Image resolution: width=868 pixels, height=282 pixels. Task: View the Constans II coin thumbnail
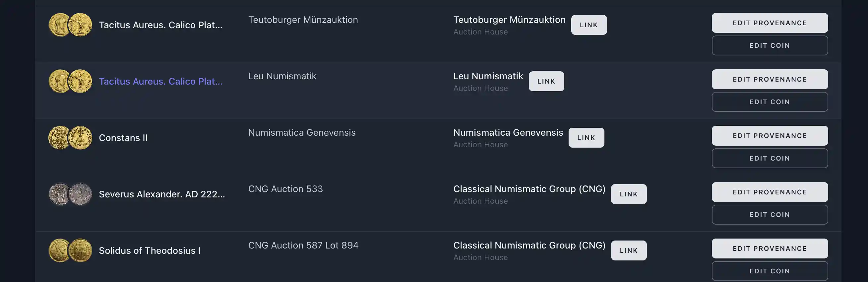click(x=70, y=137)
